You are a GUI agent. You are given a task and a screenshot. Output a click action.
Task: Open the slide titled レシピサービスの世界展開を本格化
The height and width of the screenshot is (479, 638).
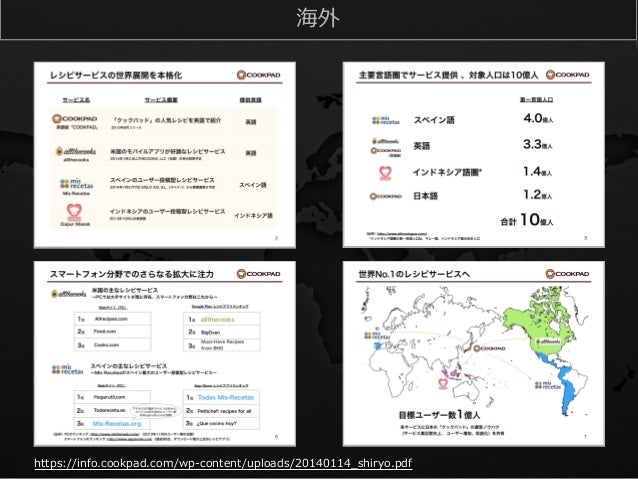(165, 155)
